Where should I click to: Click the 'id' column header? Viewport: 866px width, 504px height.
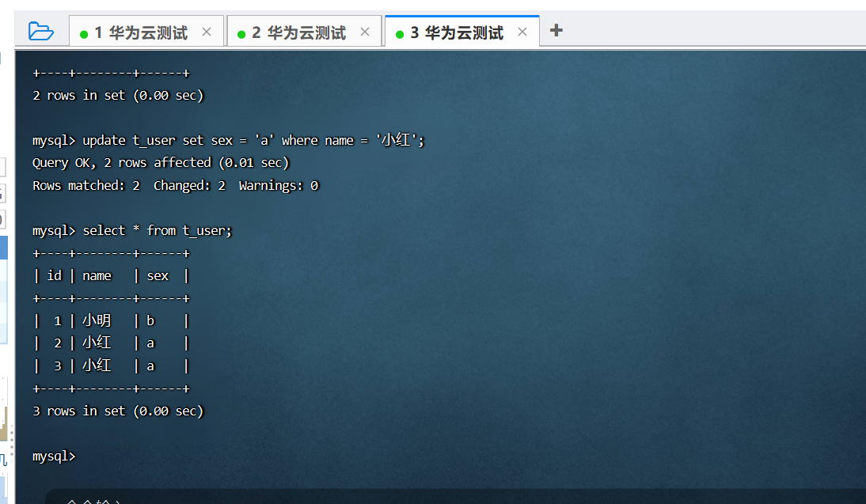click(54, 275)
